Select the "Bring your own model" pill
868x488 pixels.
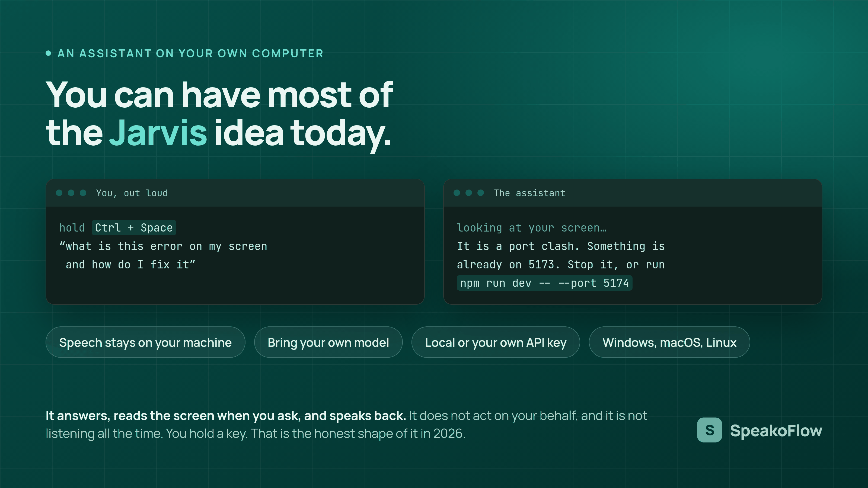[x=328, y=342]
